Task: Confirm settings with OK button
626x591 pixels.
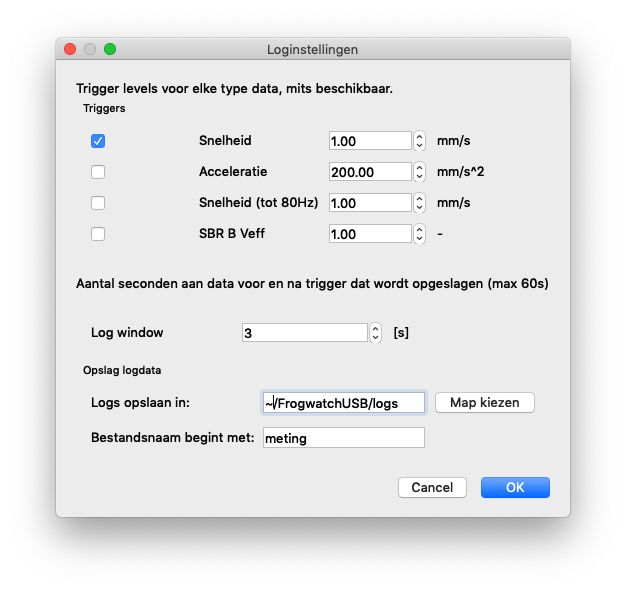Action: pos(515,488)
